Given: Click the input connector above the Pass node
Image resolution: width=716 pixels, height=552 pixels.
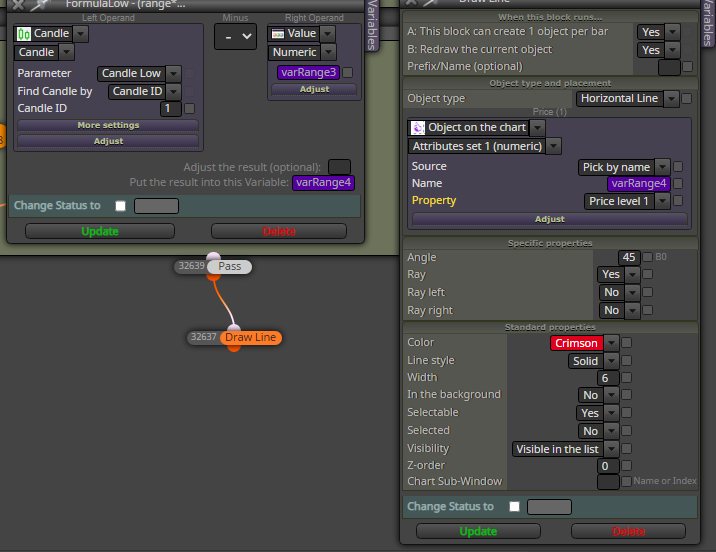Looking at the screenshot, I should [213, 257].
